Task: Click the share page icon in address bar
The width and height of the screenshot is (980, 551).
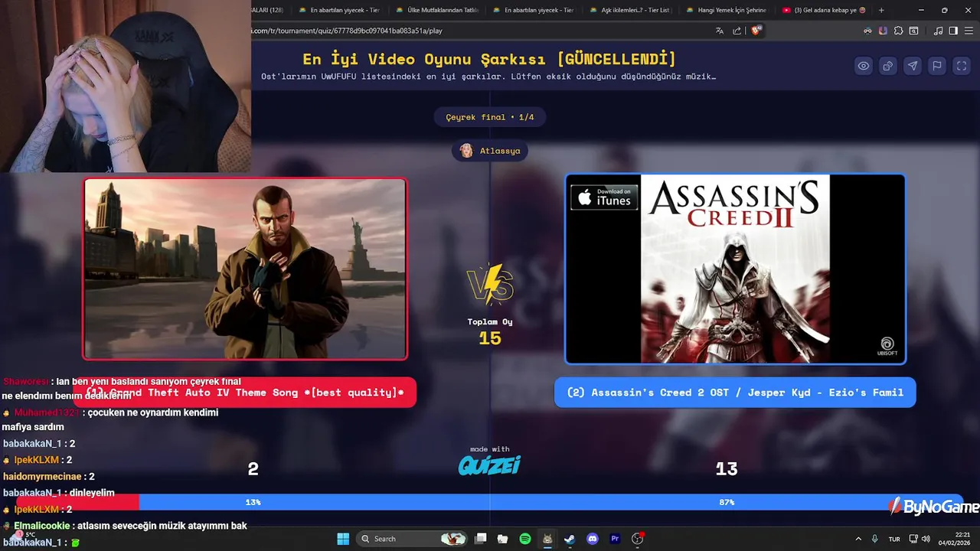Action: click(x=737, y=31)
